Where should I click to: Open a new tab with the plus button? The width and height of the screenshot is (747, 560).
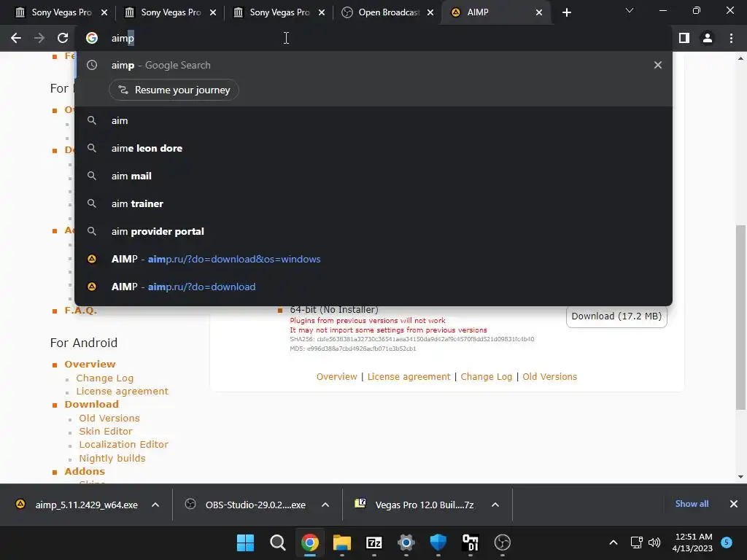click(566, 12)
